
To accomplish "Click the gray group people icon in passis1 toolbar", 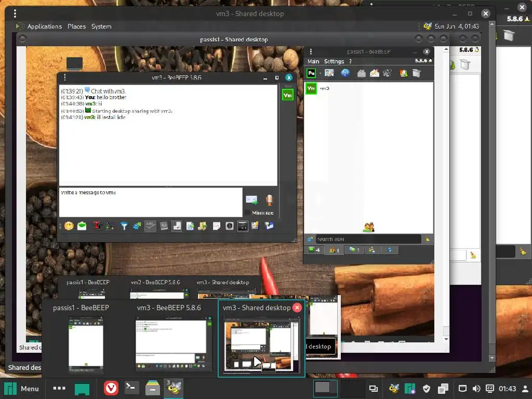I will click(x=387, y=73).
